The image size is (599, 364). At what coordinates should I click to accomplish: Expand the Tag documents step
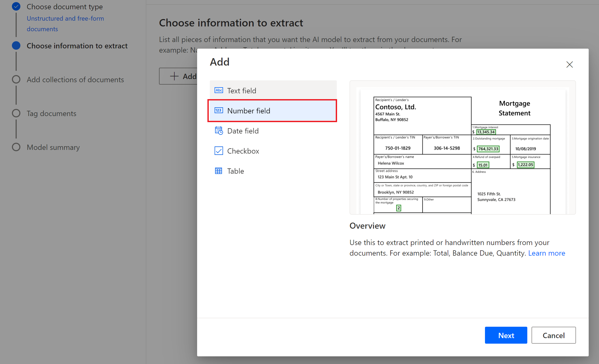point(51,113)
